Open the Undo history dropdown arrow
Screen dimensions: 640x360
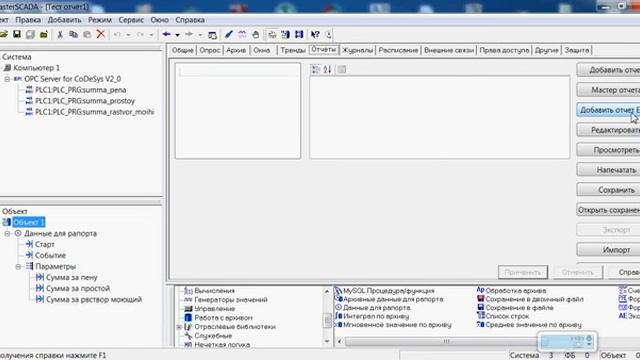point(129,35)
